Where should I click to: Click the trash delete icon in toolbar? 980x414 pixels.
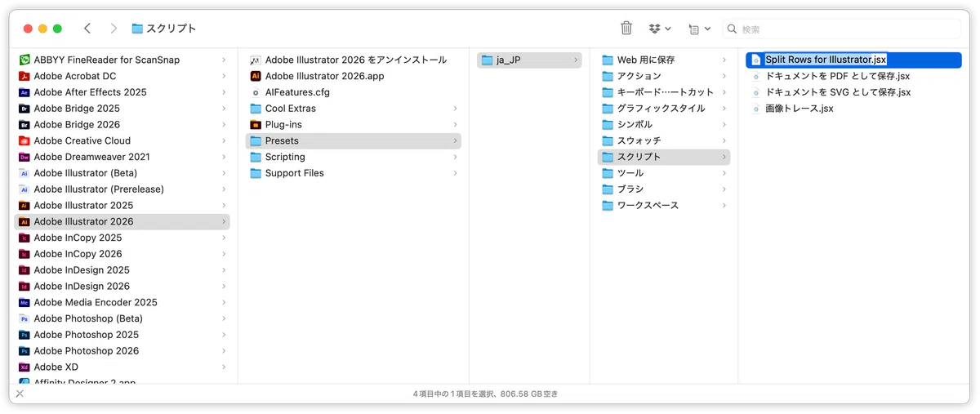626,28
